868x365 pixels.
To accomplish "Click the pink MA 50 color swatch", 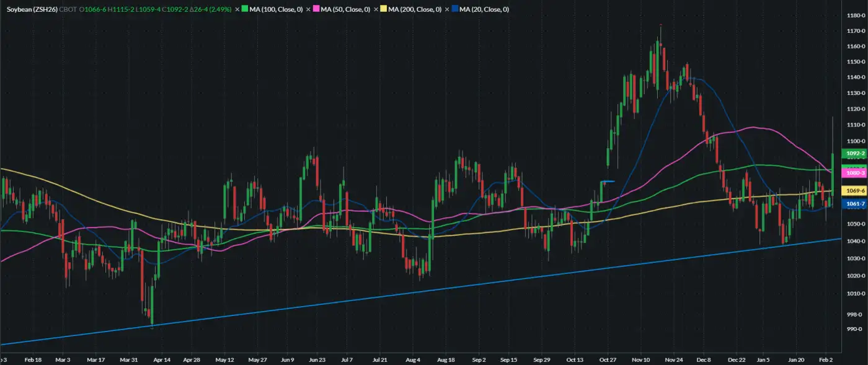I will 316,10.
